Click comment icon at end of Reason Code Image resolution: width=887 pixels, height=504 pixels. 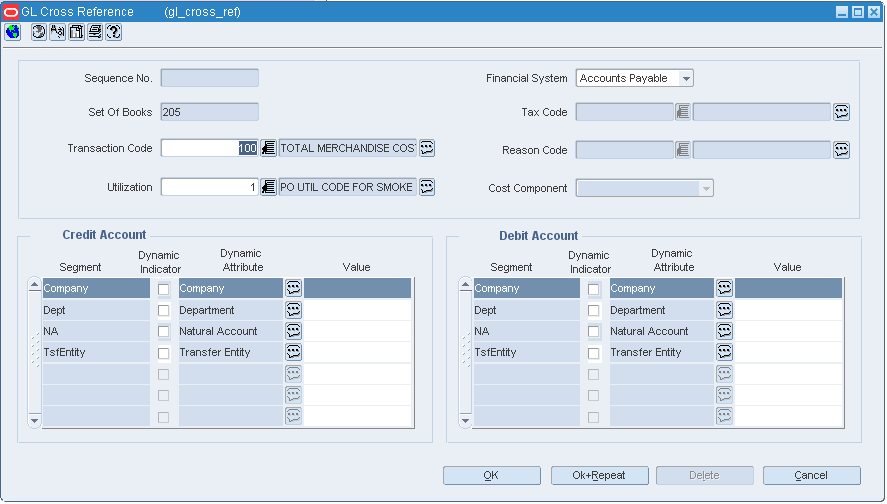pyautogui.click(x=841, y=150)
